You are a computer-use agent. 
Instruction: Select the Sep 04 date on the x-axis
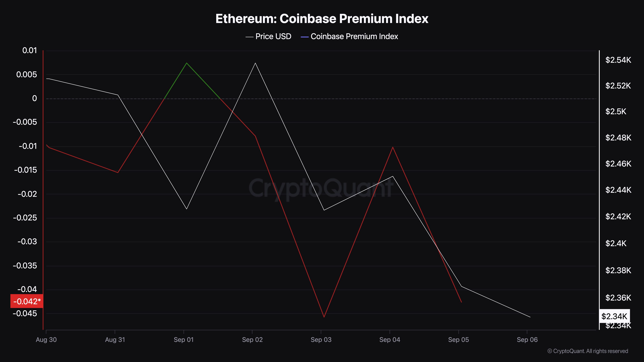[390, 340]
